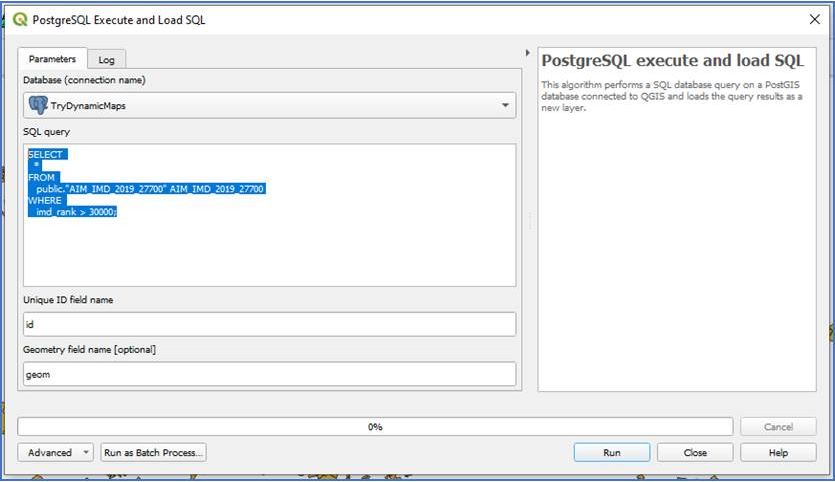Screen dimensions: 835x482
Task: Click the WHERE keyword in the query
Action: [x=45, y=200]
